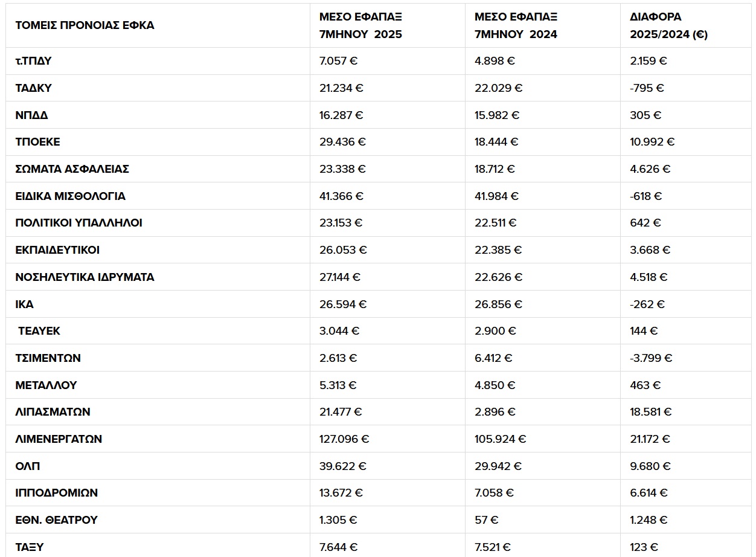This screenshot has height=557, width=756.
Task: Select the ΝΟΣΗΛΕΥΤΙΚΑ ΙΔΡΥΜΑΤΑ row label
Action: [x=85, y=277]
